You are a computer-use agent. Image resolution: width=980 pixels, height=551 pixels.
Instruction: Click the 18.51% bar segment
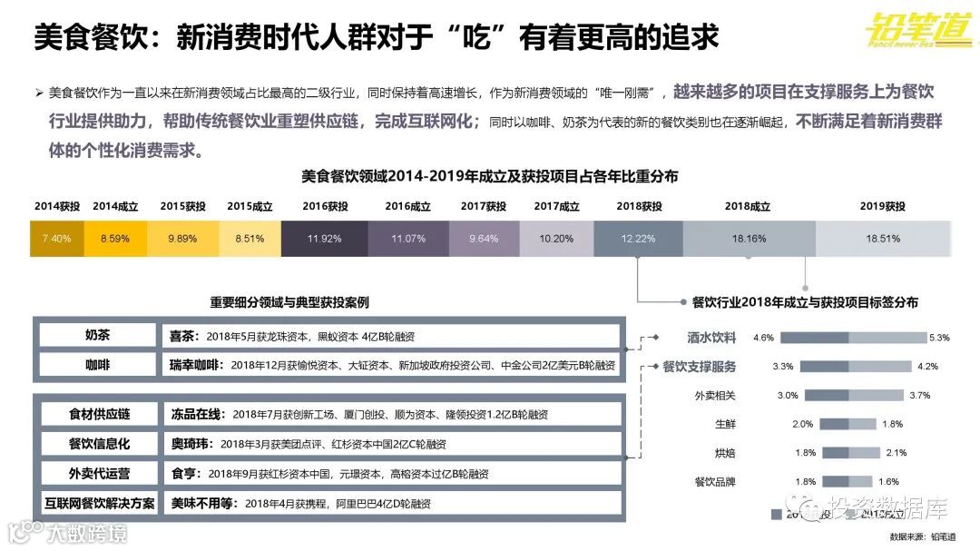(883, 239)
